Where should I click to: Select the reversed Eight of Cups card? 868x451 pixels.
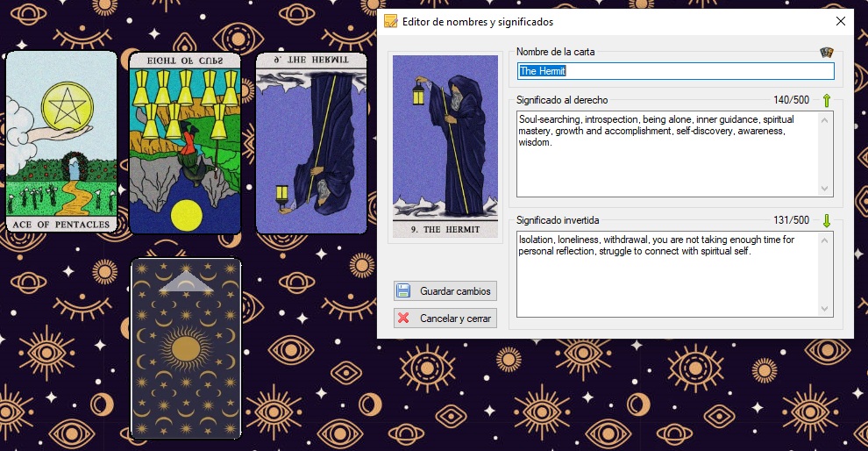click(185, 143)
